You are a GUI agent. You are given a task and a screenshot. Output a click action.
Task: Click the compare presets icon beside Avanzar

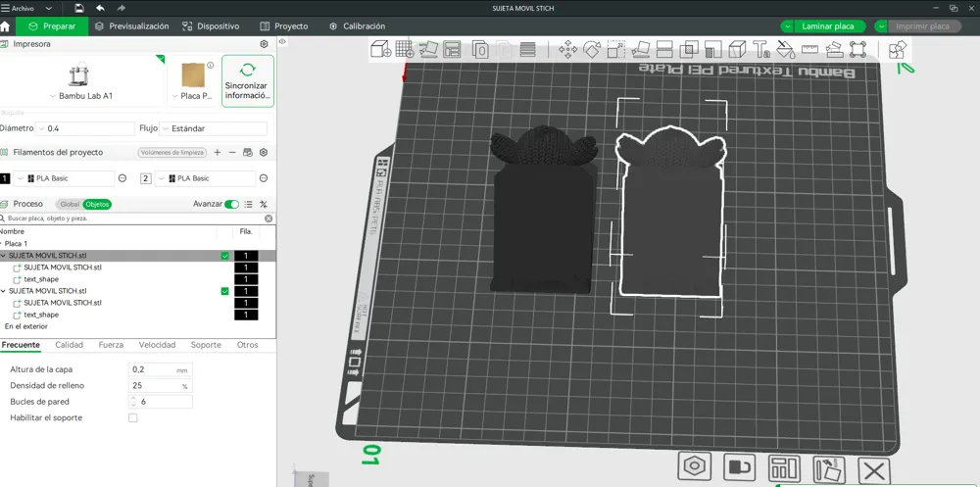[264, 205]
